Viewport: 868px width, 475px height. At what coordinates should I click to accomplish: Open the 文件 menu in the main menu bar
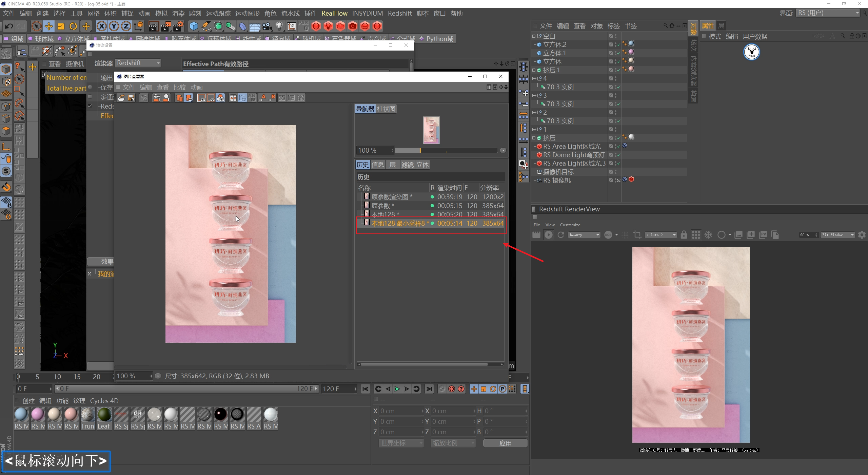tap(9, 13)
